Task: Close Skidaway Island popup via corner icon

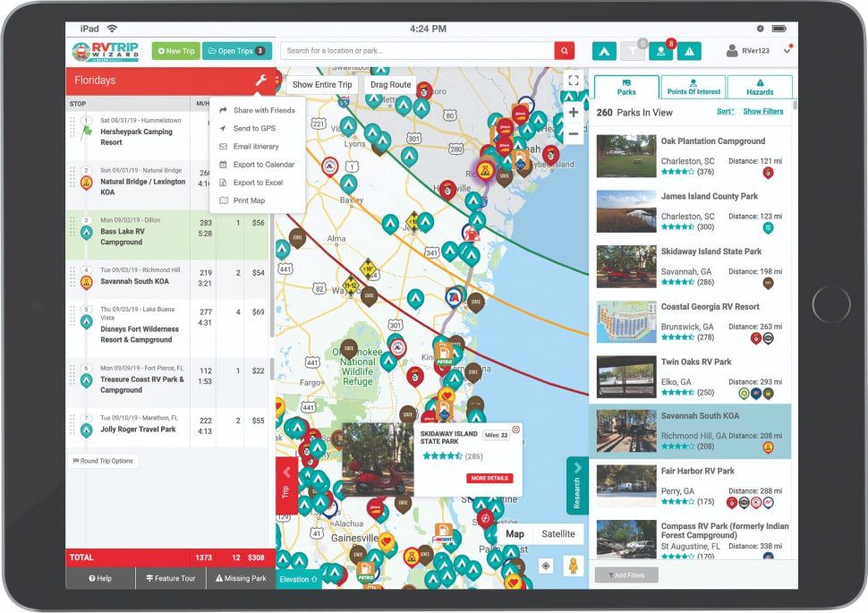Action: coord(516,430)
